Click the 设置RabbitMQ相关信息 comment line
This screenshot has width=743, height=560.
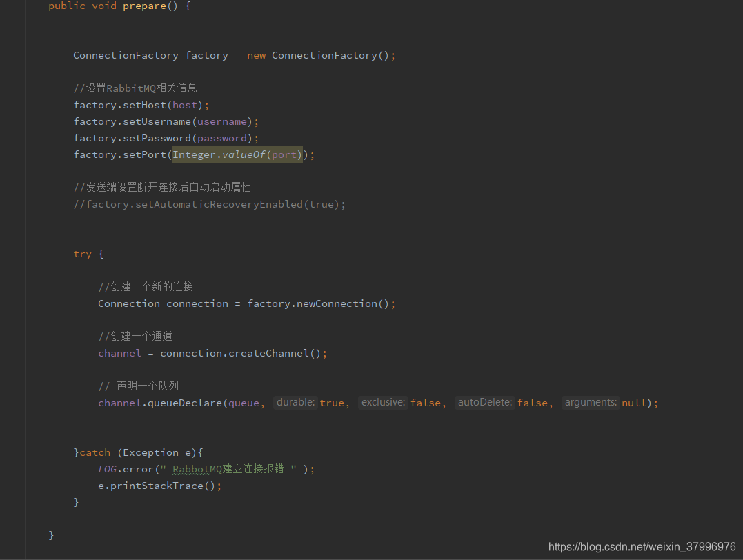(x=135, y=88)
